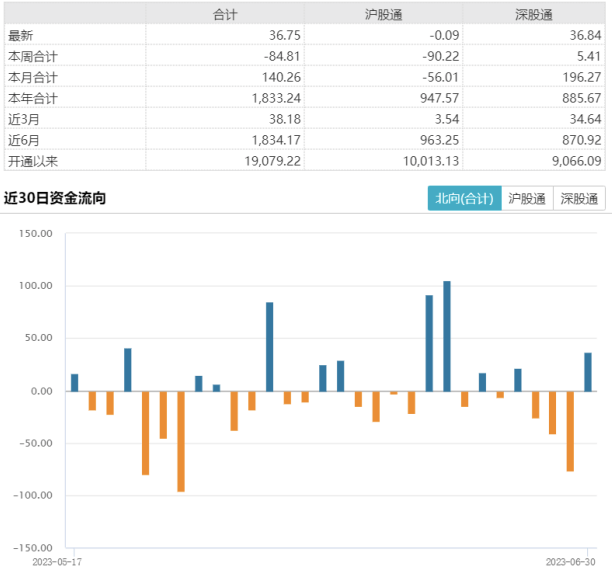
Task: Select the 本年合计 row label
Action: click(x=33, y=98)
